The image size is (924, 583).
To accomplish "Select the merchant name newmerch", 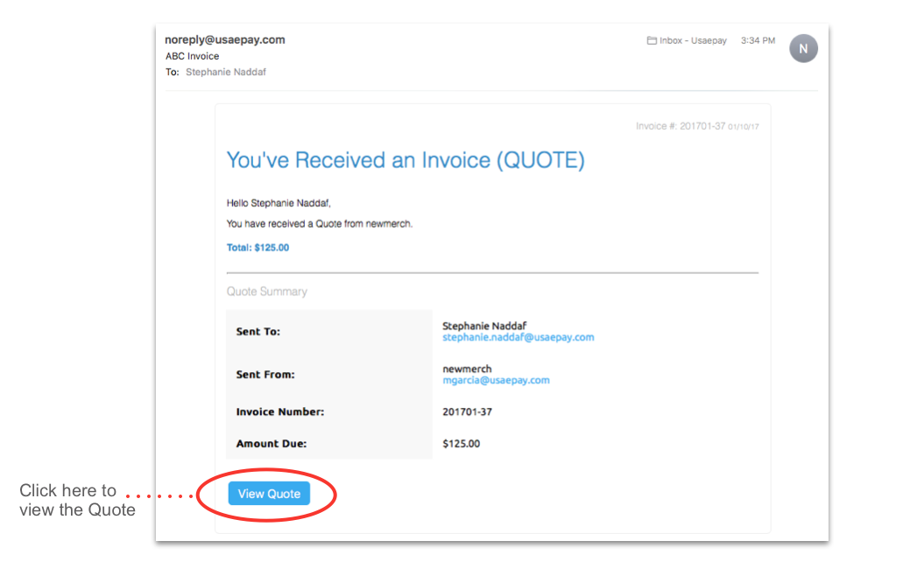I will pos(467,369).
